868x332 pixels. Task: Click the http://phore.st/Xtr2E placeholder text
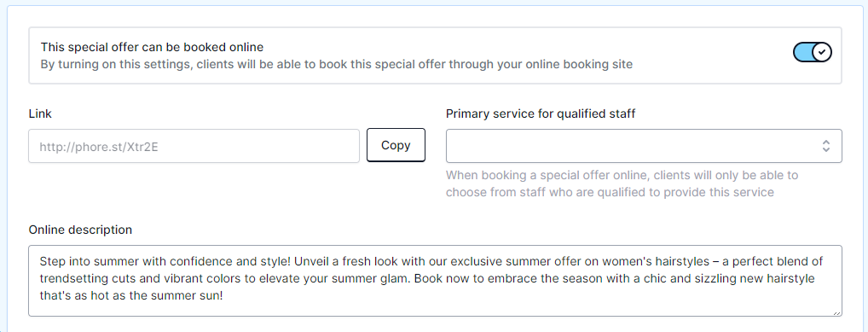tap(102, 146)
